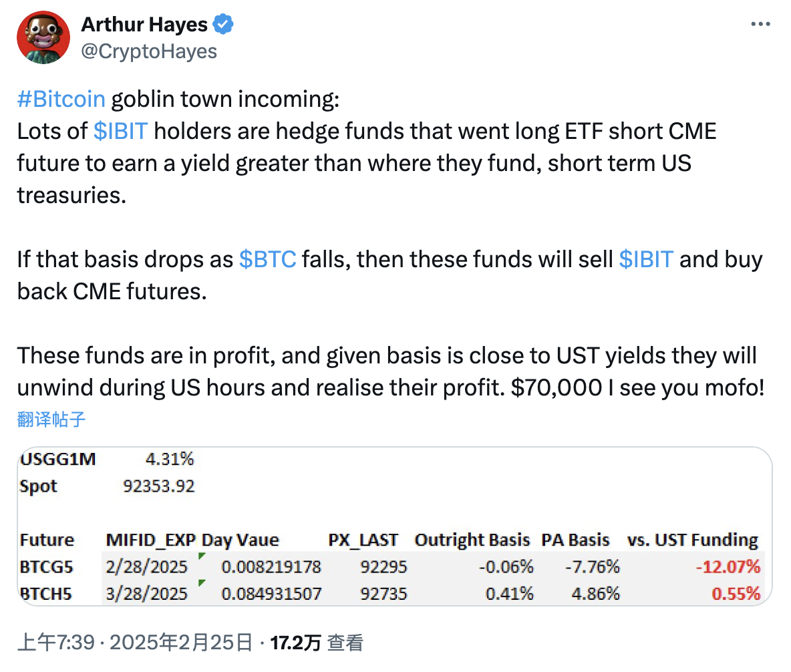Click the @CryptoHayes handle
The height and width of the screenshot is (672, 791).
[x=149, y=49]
